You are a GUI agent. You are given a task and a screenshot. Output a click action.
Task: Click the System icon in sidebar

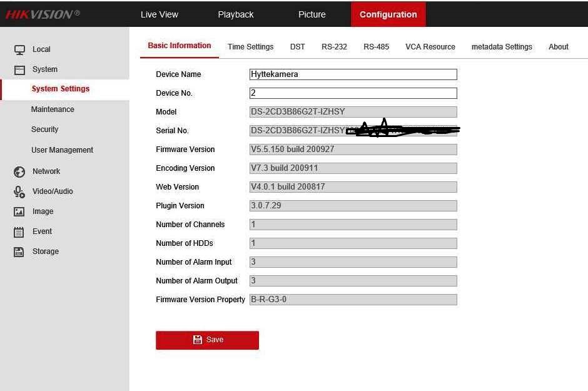19,70
